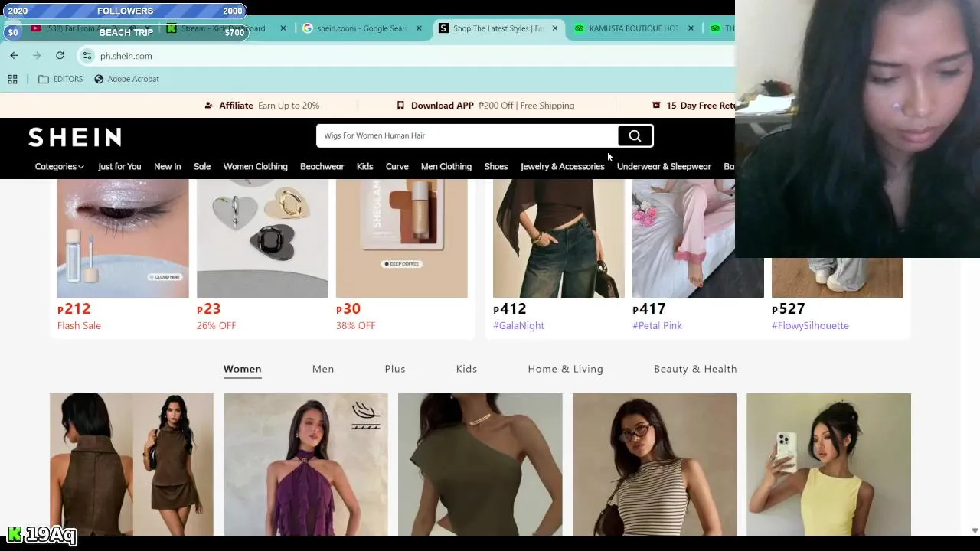The width and height of the screenshot is (980, 551).
Task: Open the #Petal Pink hashtag link
Action: [657, 325]
